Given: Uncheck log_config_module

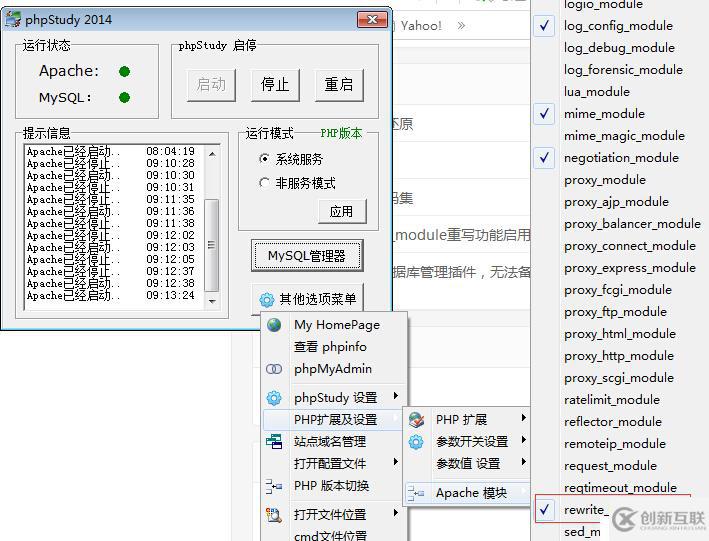Looking at the screenshot, I should [x=544, y=26].
